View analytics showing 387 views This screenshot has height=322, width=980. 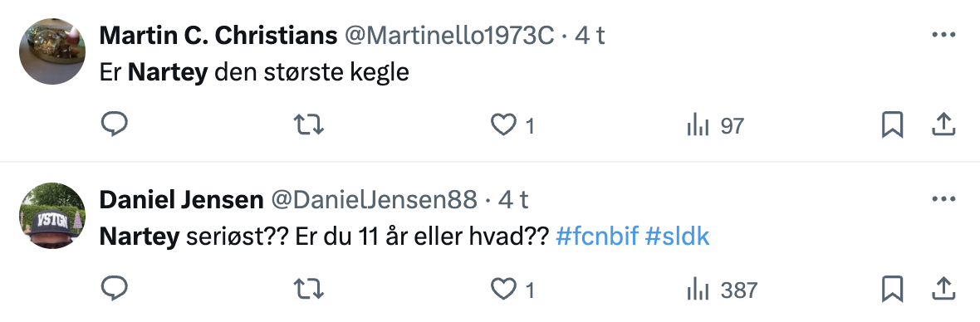point(722,290)
